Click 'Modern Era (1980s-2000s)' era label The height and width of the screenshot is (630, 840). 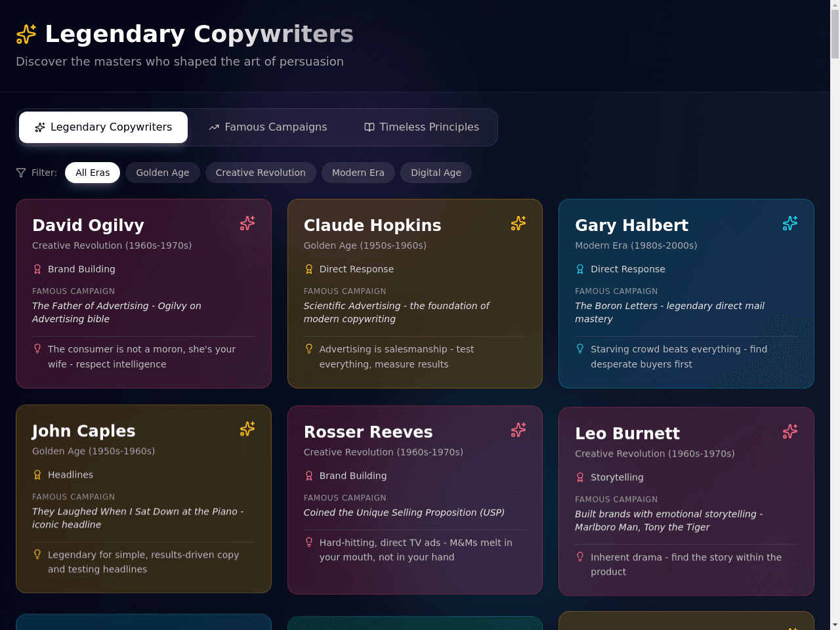point(636,245)
